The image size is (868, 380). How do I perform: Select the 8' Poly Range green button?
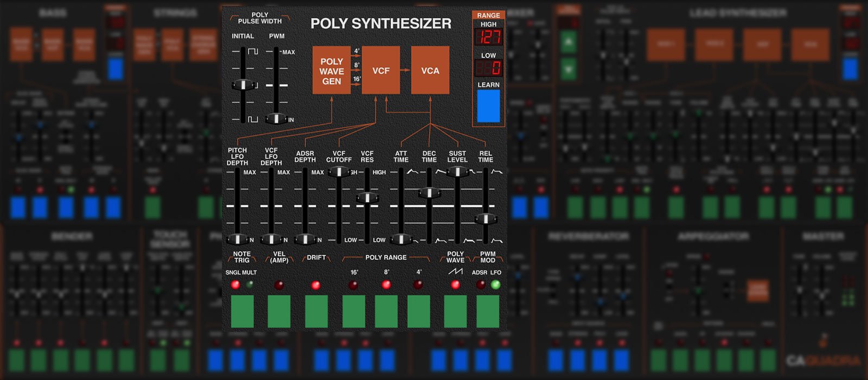(x=386, y=312)
